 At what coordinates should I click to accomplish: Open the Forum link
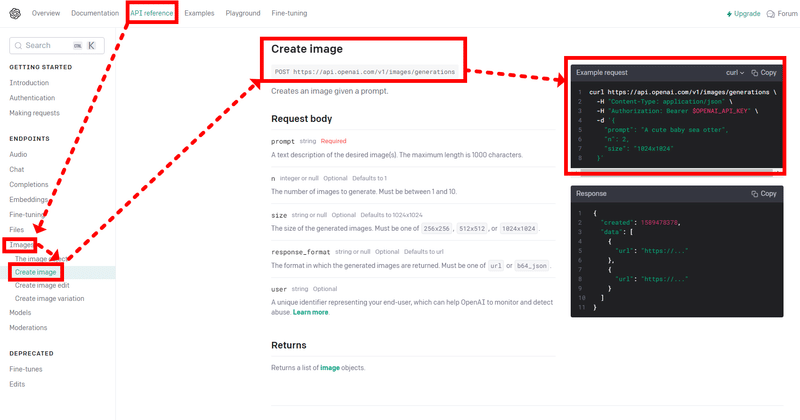(x=782, y=14)
